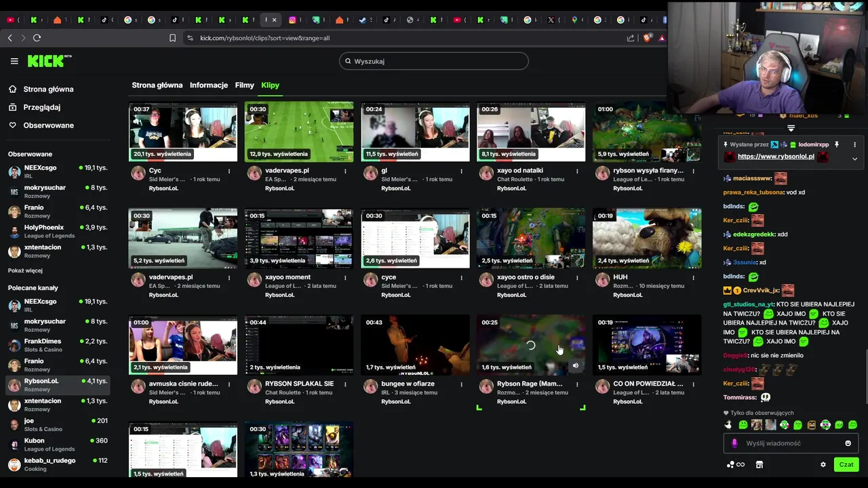This screenshot has width=868, height=488.
Task: Close the active browser tab
Action: point(275,20)
